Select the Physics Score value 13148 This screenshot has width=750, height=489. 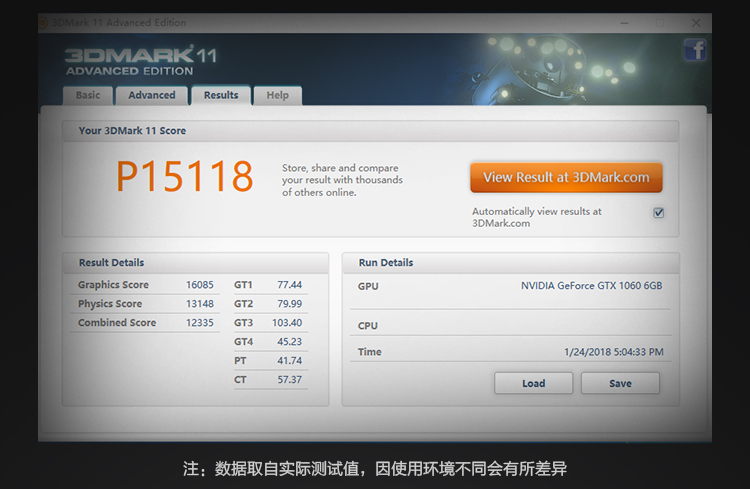tap(199, 304)
